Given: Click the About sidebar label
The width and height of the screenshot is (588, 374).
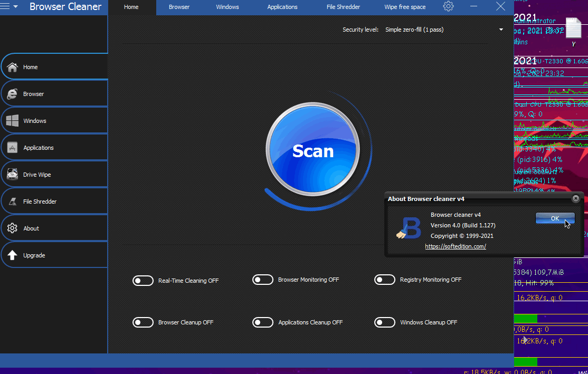Looking at the screenshot, I should click(31, 228).
